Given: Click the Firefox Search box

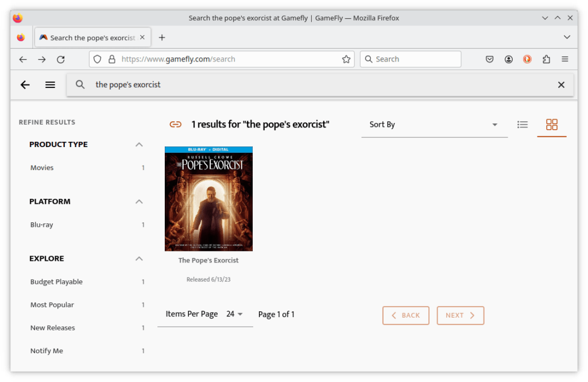Looking at the screenshot, I should (411, 59).
